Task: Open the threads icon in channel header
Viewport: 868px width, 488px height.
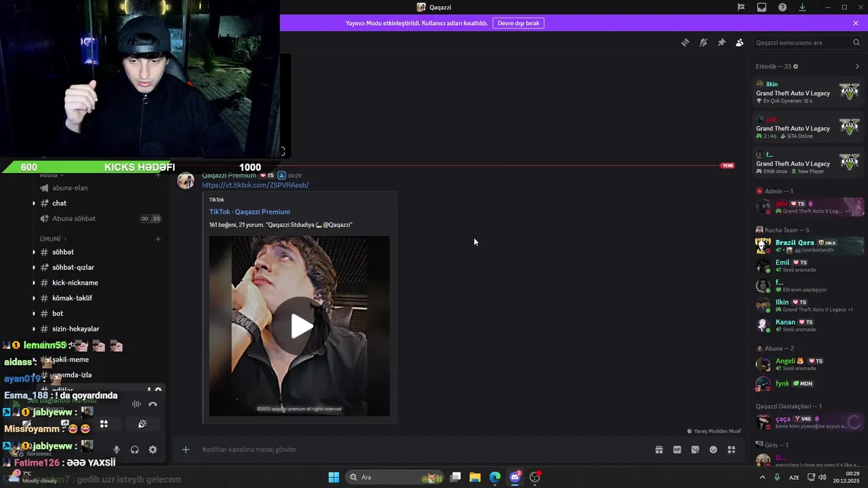Action: 685,43
